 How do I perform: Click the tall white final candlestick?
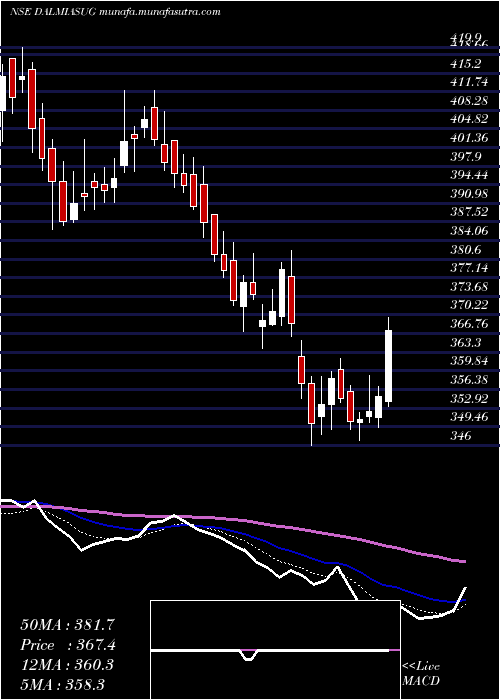pos(388,366)
